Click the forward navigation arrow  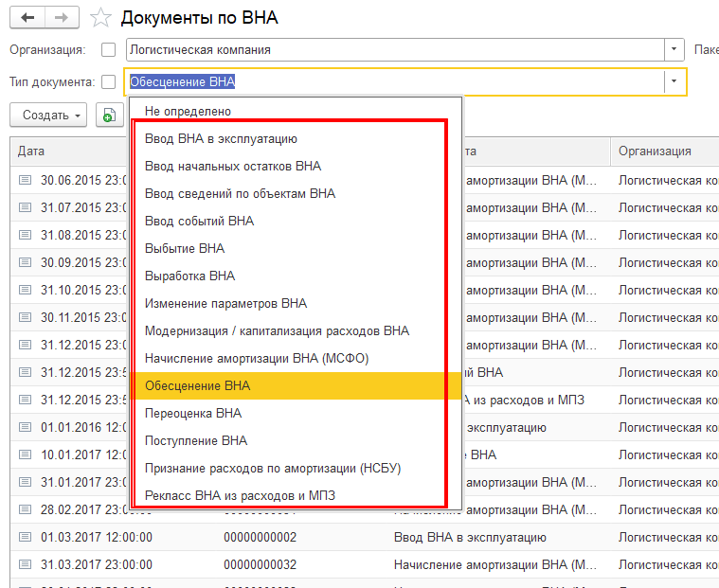click(x=61, y=18)
